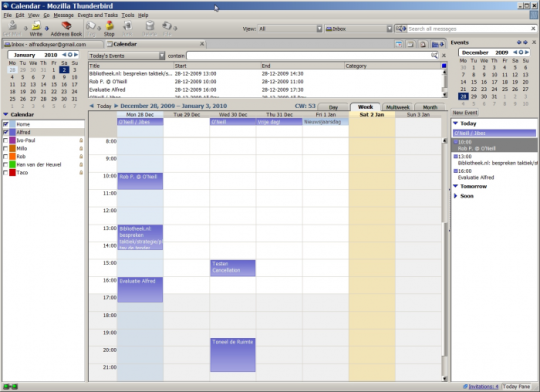
Task: Navigate to the next week arrow
Action: (116, 106)
